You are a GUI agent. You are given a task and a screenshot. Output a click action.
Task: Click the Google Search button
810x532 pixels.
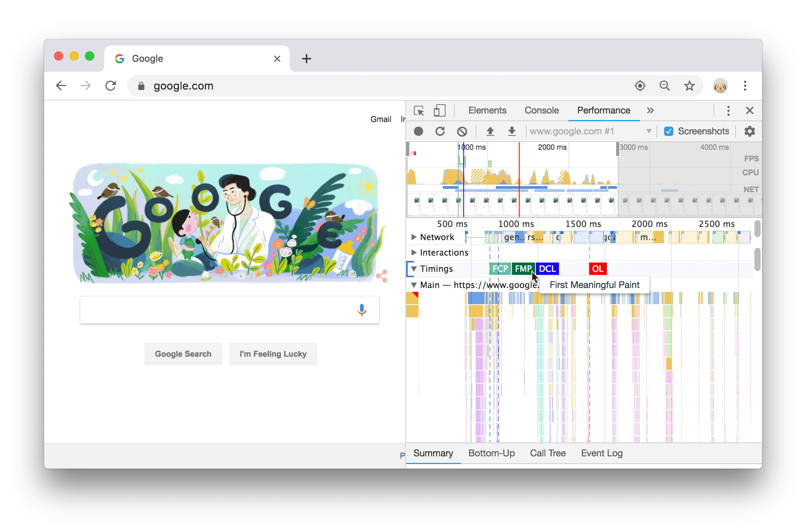pos(182,354)
